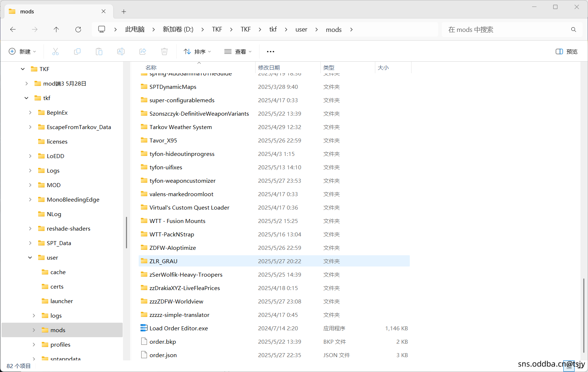This screenshot has height=372, width=588.
Task: Click 此电脑 in the address bar
Action: coord(135,29)
